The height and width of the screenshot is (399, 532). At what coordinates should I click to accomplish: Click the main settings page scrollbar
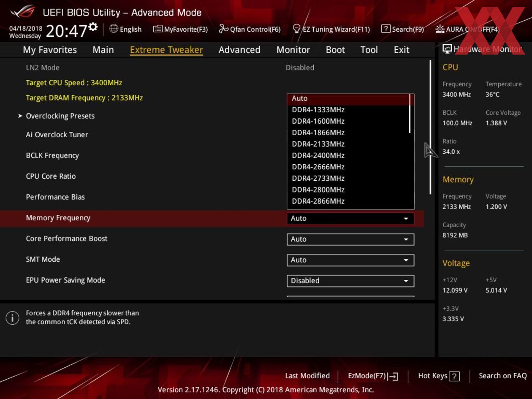(430, 127)
